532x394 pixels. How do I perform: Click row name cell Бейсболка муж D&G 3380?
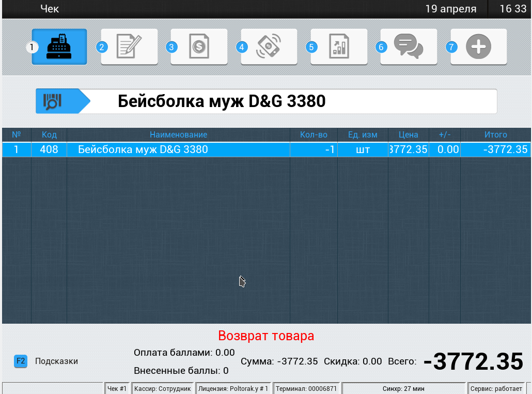click(179, 149)
